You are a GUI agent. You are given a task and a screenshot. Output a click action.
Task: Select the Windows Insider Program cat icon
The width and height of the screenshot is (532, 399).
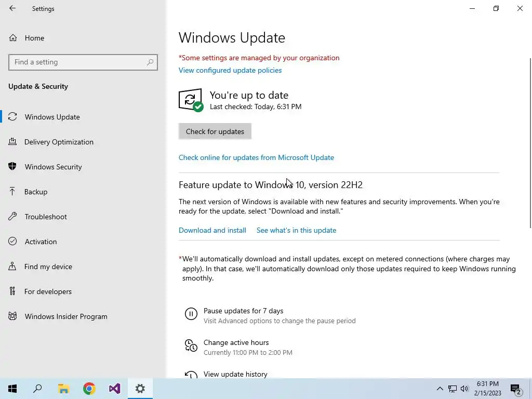tap(12, 316)
